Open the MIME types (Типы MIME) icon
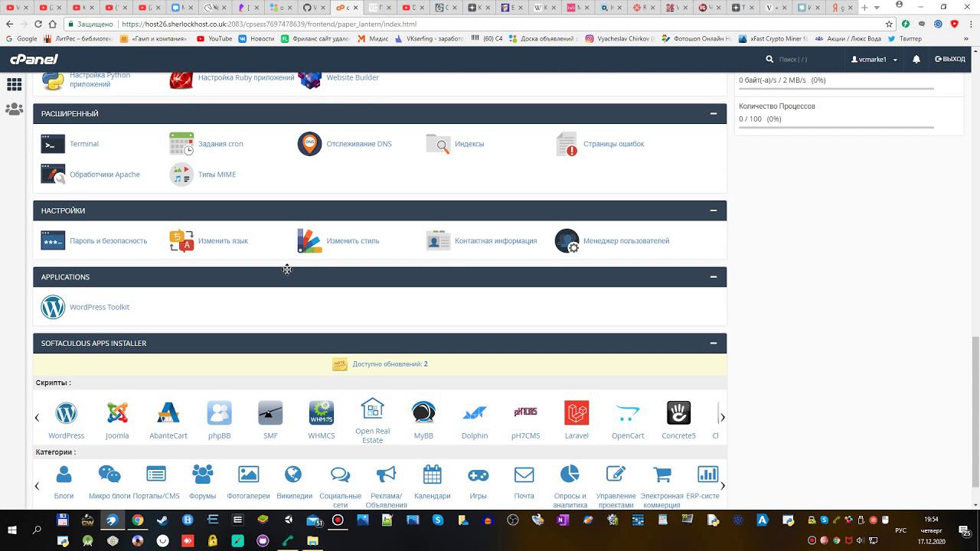980x551 pixels. pyautogui.click(x=181, y=174)
